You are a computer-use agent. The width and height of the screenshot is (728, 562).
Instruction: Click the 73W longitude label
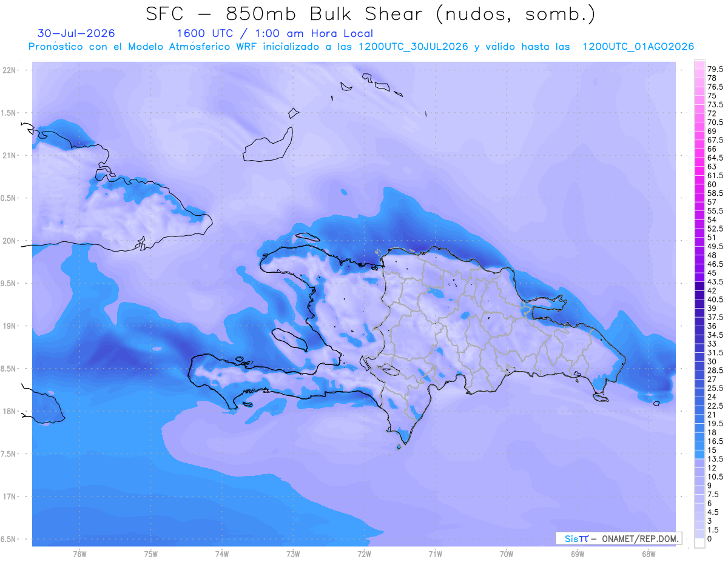point(293,554)
